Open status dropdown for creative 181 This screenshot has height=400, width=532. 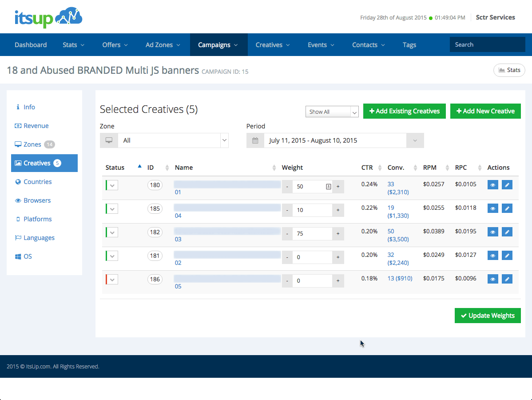[112, 256]
